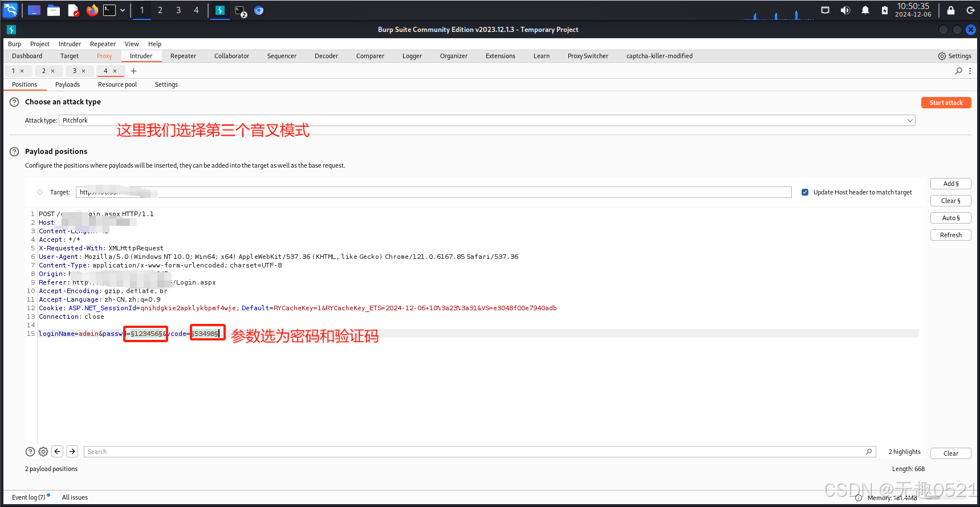
Task: Open the Project menu
Action: pyautogui.click(x=40, y=44)
